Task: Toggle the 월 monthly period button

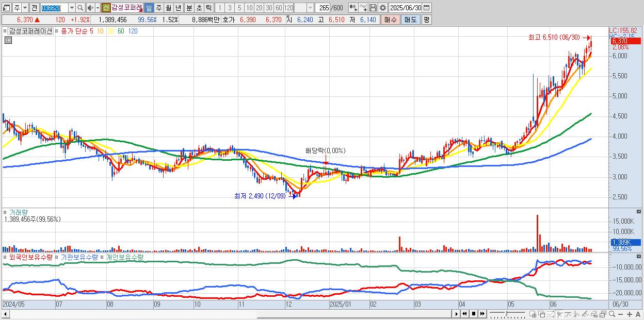Action: (168, 8)
